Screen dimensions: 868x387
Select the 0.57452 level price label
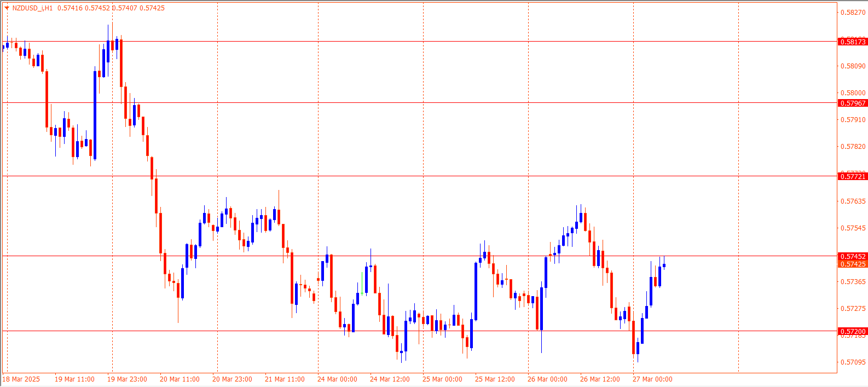853,256
